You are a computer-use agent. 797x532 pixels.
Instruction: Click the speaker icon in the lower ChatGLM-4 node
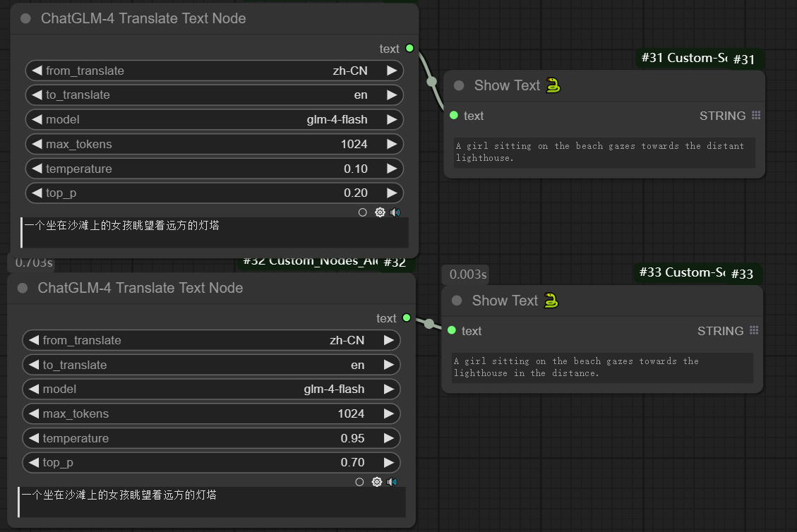392,482
